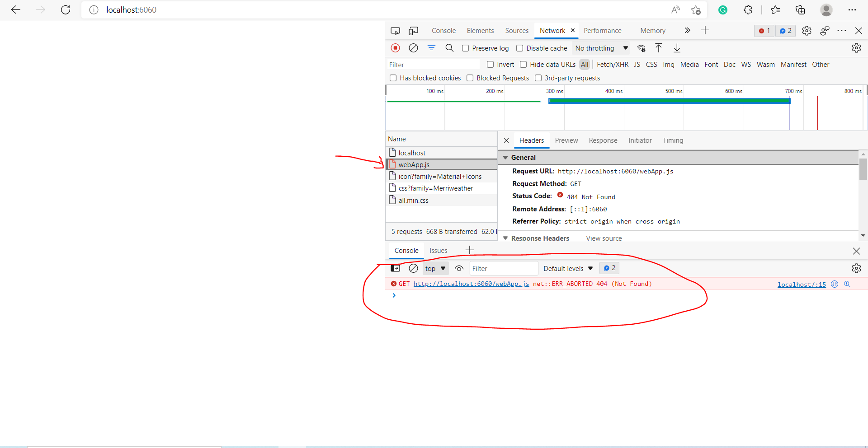Open live expression eye icon in console

click(459, 268)
